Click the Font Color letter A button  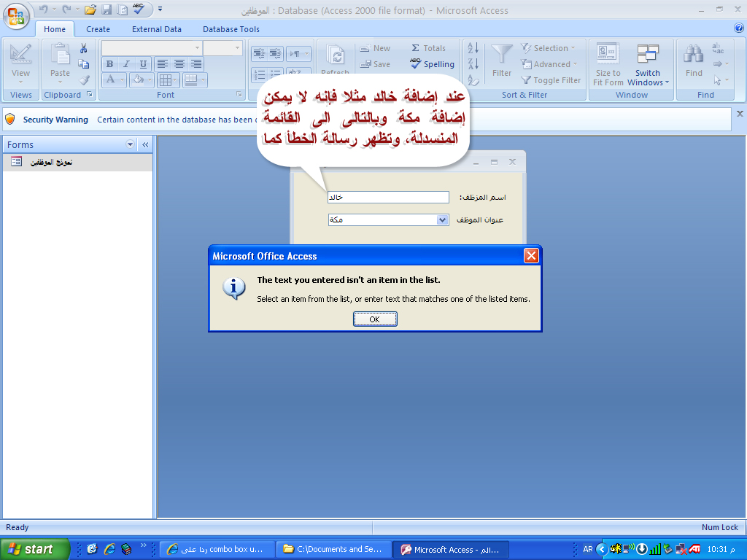point(111,79)
